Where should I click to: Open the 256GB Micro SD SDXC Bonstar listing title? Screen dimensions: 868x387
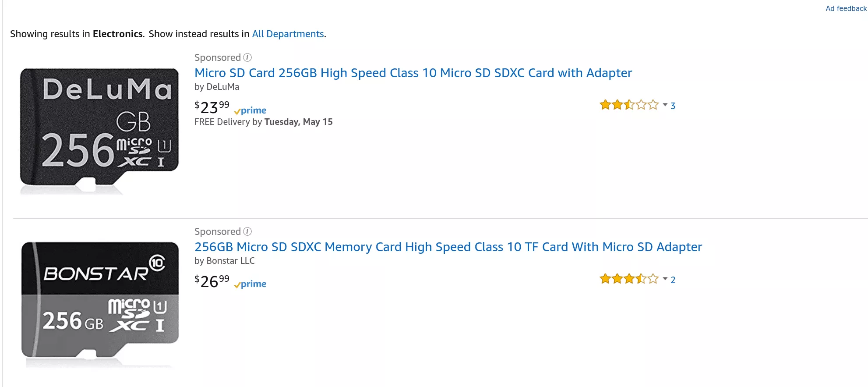pos(448,247)
